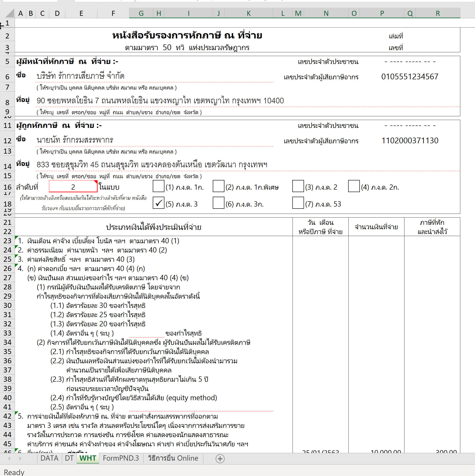This screenshot has width=475, height=476.
Task: Tick the (6) ภ.ง.ด. 3ก. checkbox
Action: pyautogui.click(x=218, y=203)
